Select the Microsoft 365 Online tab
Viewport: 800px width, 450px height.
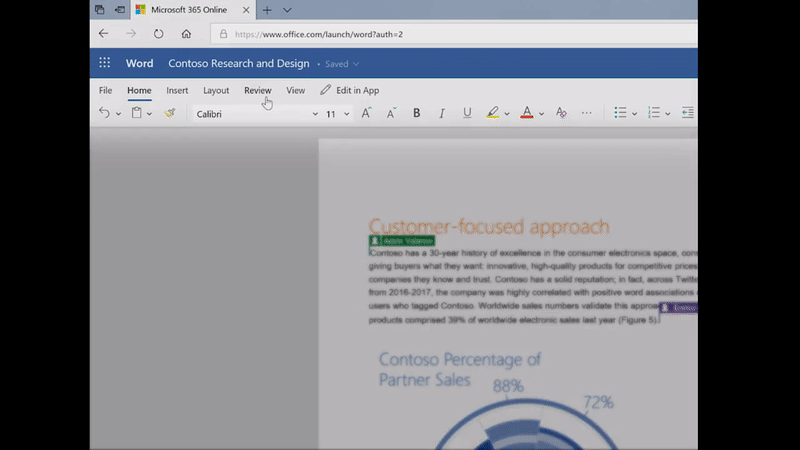(x=193, y=10)
